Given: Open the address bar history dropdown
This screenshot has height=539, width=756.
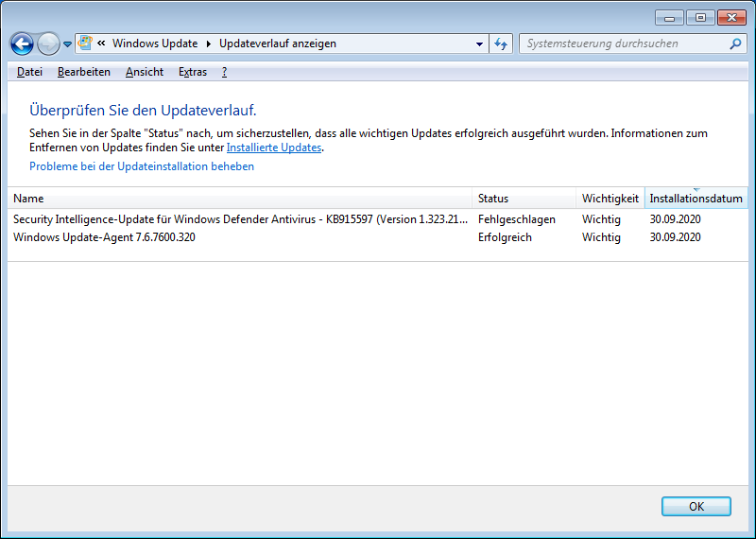Looking at the screenshot, I should 479,43.
